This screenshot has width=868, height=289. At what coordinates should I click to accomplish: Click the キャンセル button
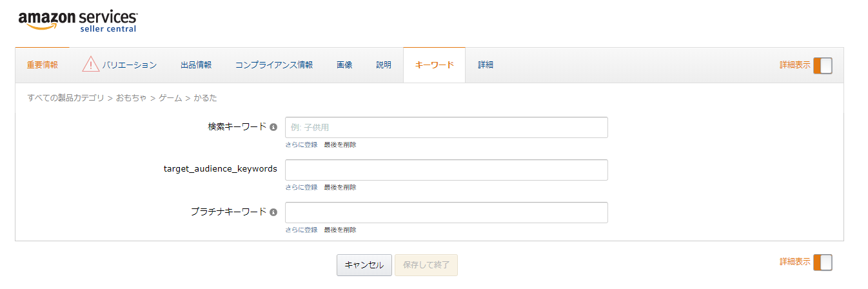click(x=364, y=265)
